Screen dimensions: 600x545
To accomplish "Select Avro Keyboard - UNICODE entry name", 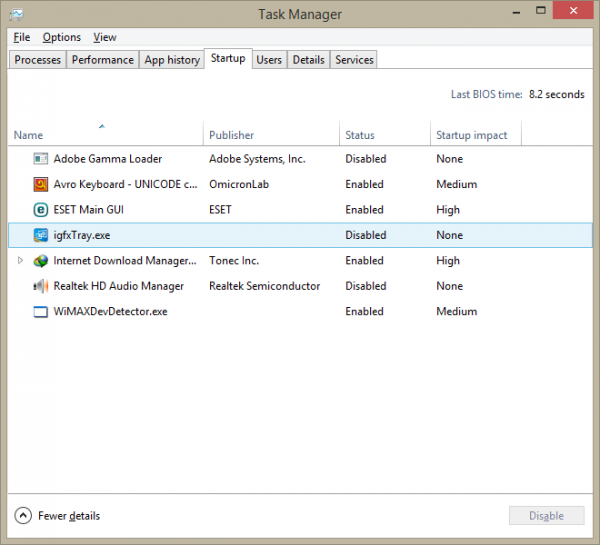I will pos(126,184).
